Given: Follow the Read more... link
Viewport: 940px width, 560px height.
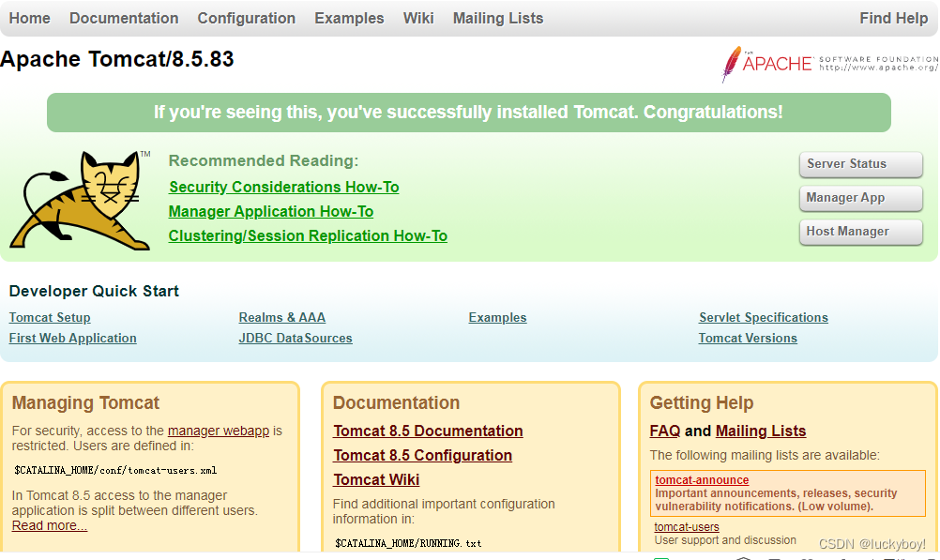Looking at the screenshot, I should (50, 526).
